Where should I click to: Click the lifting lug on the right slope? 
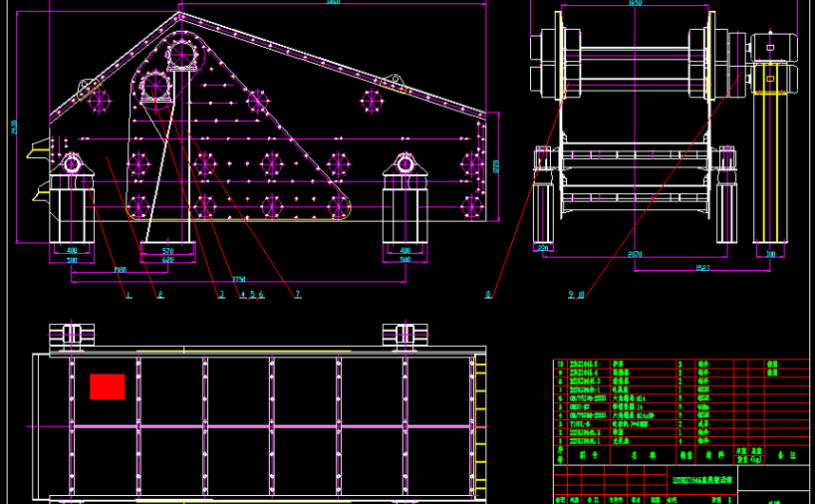click(x=393, y=82)
